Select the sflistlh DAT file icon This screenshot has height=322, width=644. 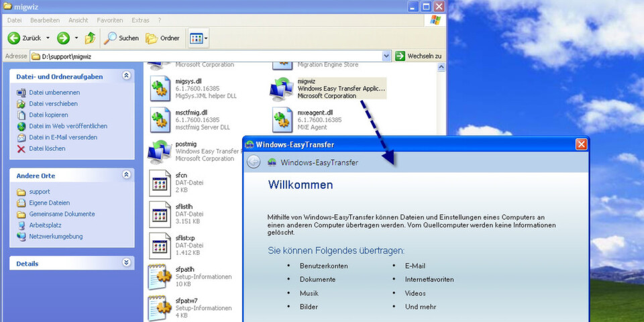coord(160,215)
